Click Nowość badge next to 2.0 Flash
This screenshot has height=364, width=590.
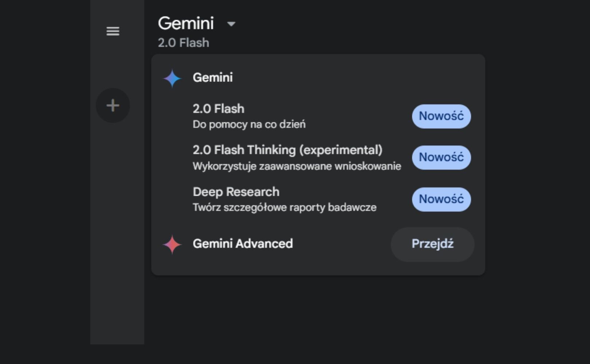click(441, 116)
